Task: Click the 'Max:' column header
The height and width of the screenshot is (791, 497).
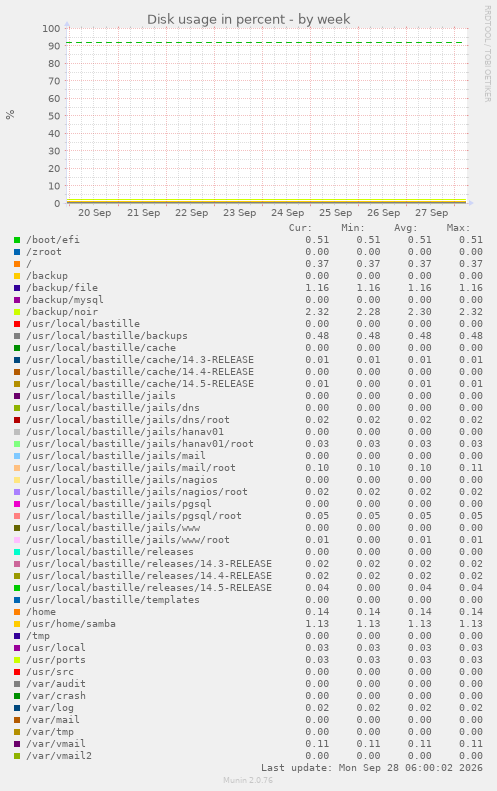Action: pos(458,228)
